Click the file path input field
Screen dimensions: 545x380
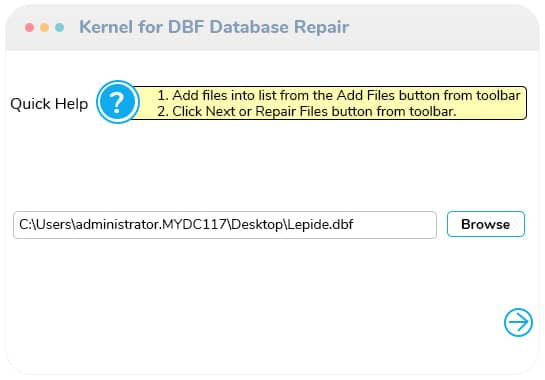pos(225,225)
